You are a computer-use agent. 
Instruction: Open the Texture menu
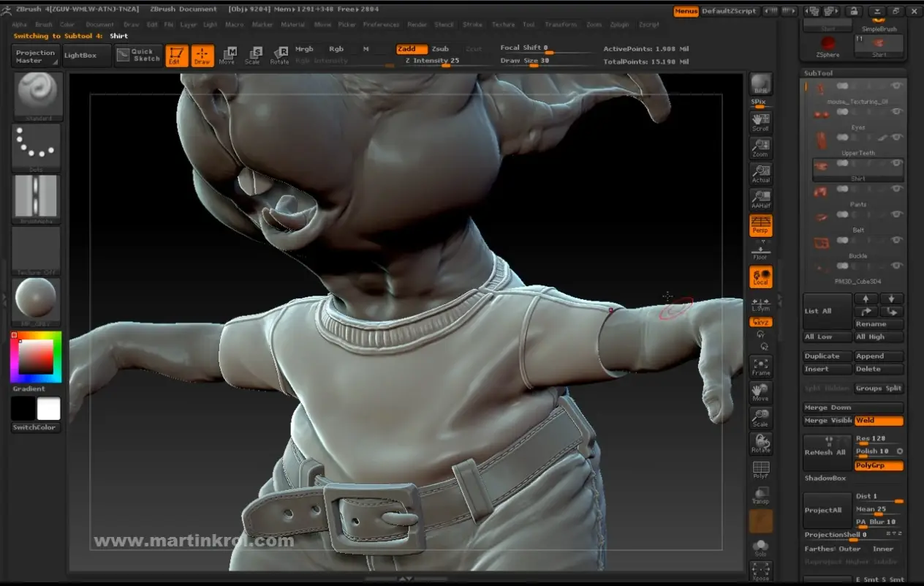point(503,24)
